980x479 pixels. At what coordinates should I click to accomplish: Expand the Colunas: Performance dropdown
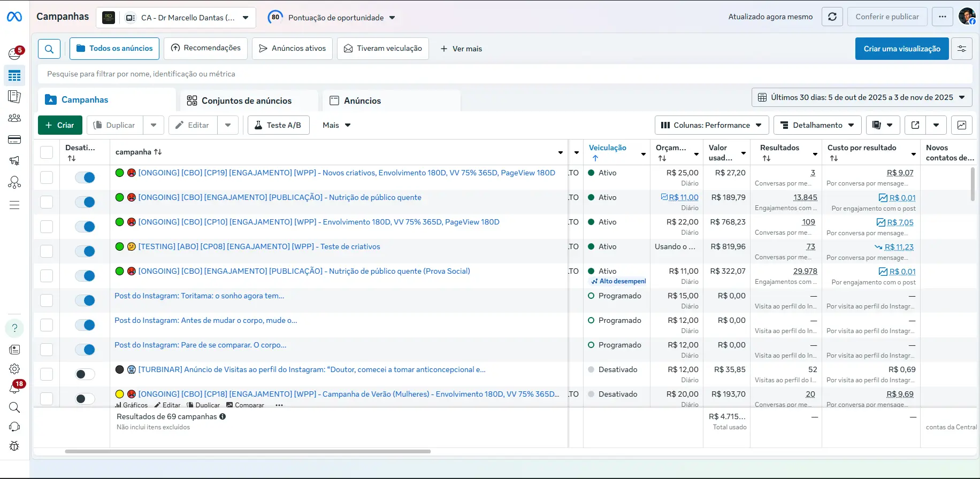pyautogui.click(x=711, y=125)
